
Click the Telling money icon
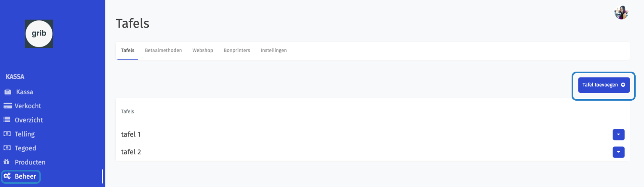[x=7, y=134]
